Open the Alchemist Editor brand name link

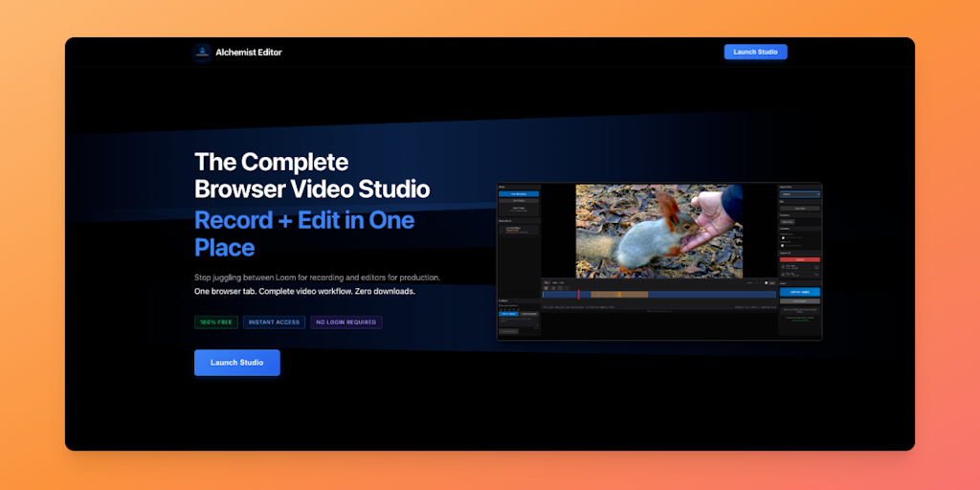pos(248,53)
